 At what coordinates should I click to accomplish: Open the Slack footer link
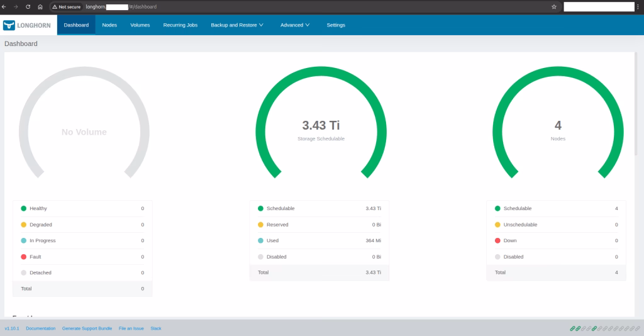[155, 328]
